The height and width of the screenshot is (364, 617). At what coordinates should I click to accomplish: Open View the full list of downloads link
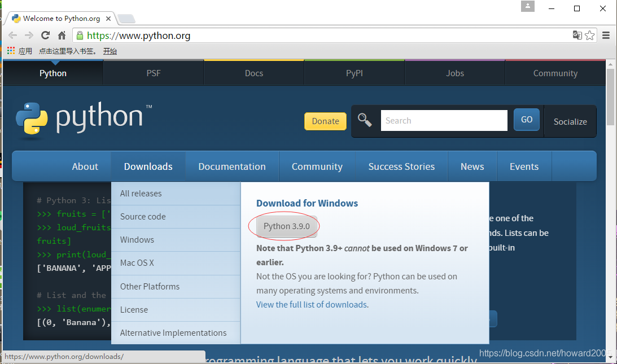[312, 305]
